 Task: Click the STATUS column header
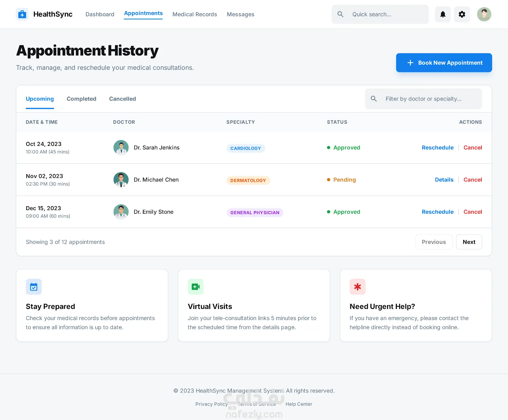[337, 122]
